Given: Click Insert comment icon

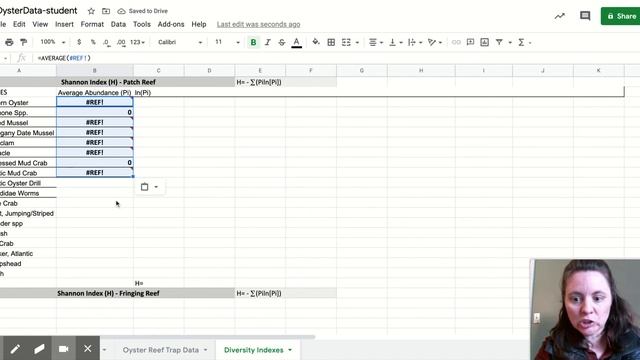Looking at the screenshot, I should [x=470, y=42].
